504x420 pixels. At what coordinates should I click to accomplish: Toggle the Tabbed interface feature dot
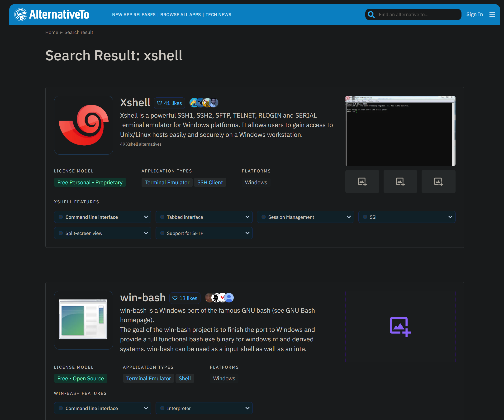pyautogui.click(x=162, y=217)
